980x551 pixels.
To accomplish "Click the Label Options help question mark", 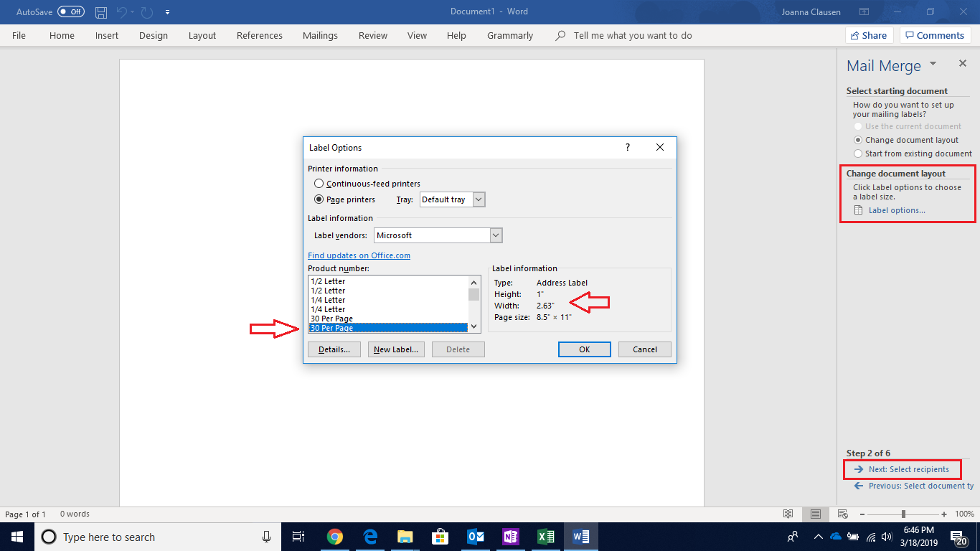I will 628,147.
